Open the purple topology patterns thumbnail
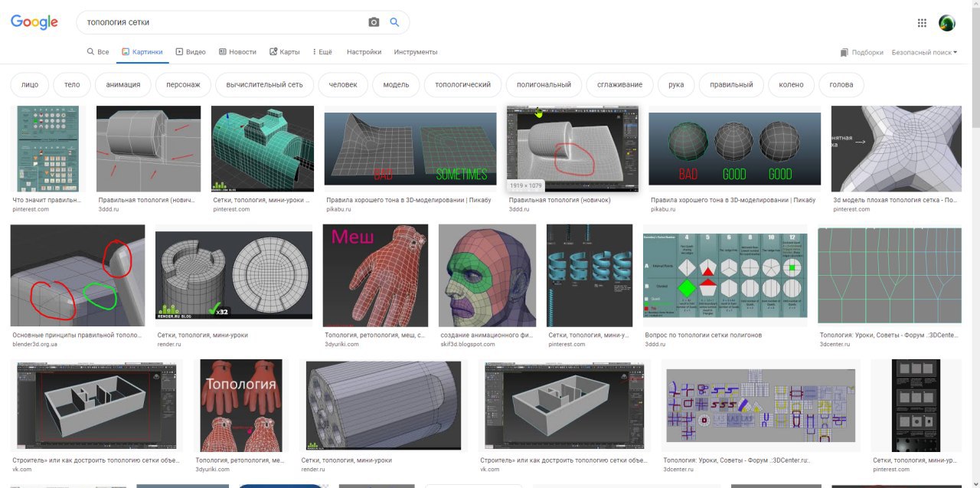 [760, 405]
